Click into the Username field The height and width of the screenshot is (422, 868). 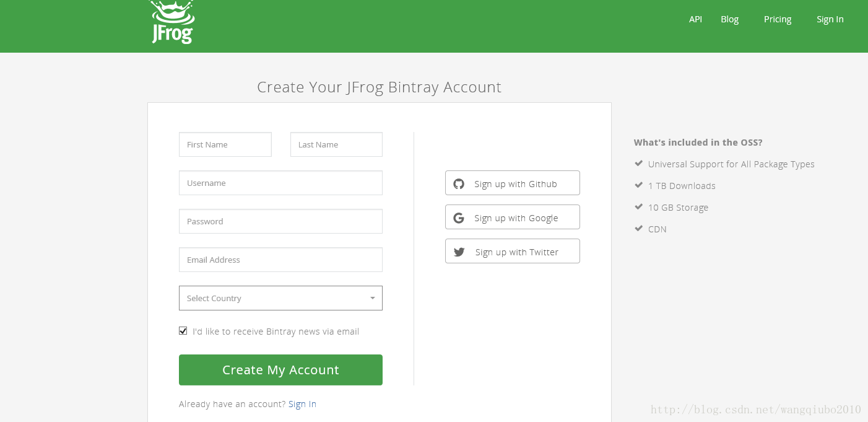pyautogui.click(x=280, y=183)
